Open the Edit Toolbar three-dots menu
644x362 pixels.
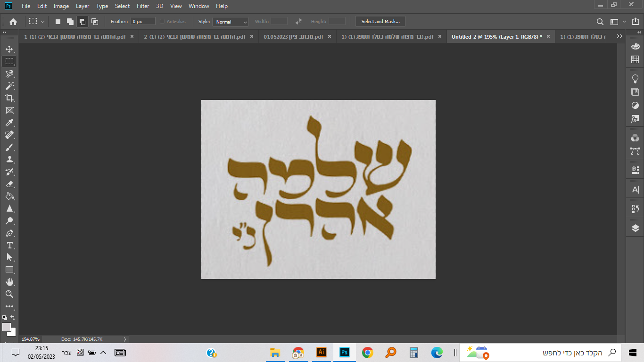[x=9, y=306]
